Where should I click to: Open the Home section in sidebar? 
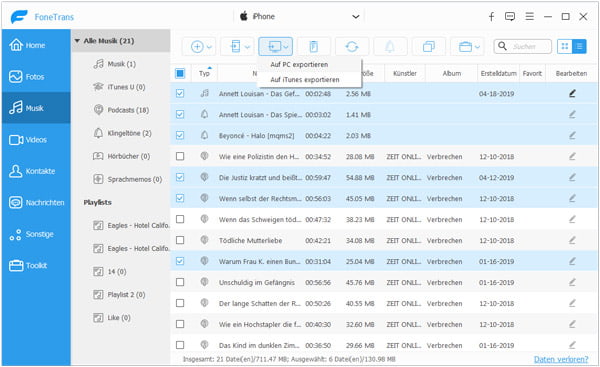(36, 45)
